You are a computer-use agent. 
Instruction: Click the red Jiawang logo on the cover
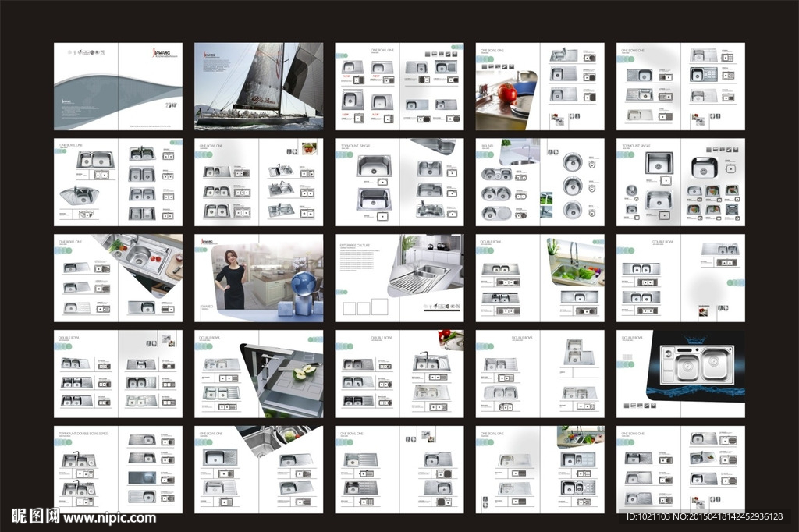(x=164, y=53)
